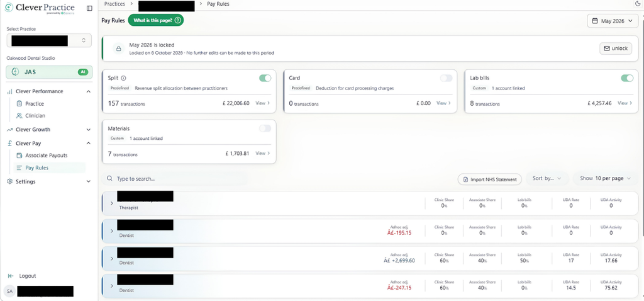This screenshot has height=301, width=644.
Task: Click the search magnifier icon
Action: (109, 179)
